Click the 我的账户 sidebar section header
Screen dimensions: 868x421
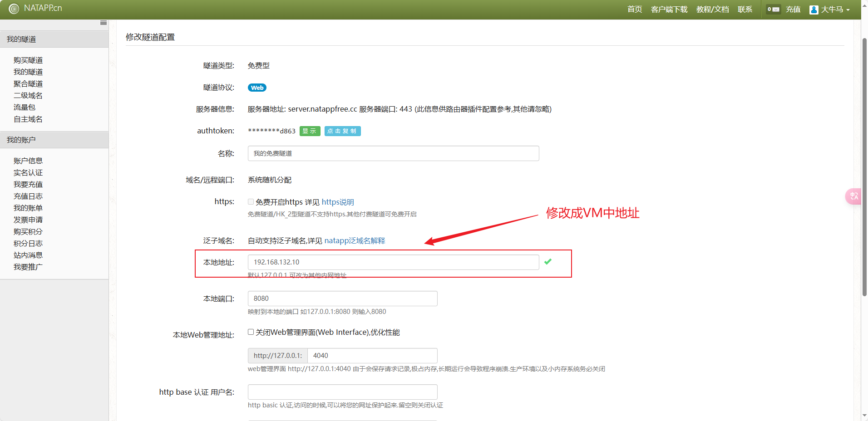54,140
